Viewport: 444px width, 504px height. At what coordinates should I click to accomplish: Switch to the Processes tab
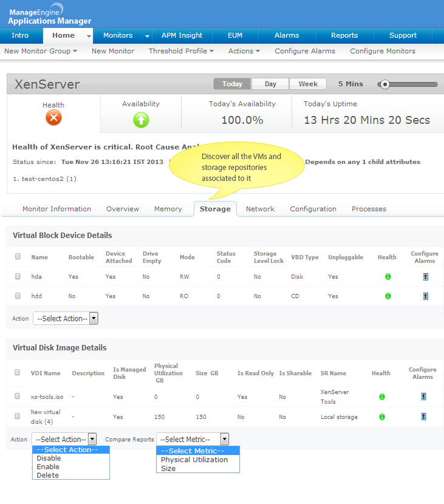click(369, 209)
